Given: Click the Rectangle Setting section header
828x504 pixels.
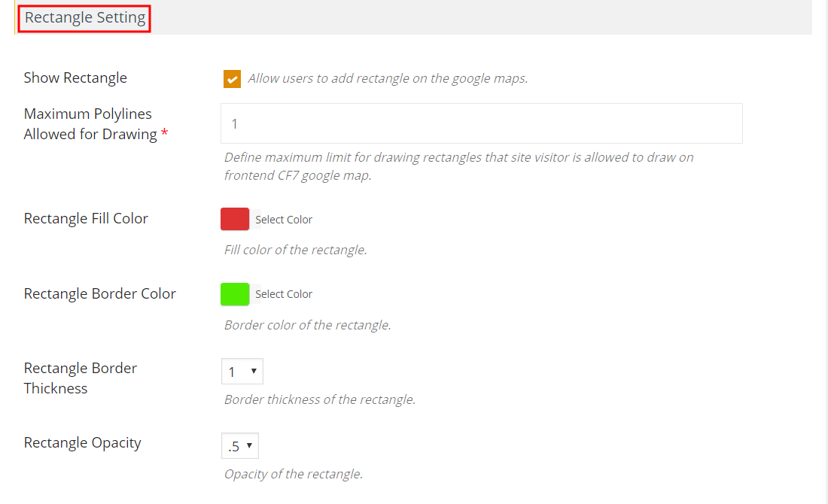Looking at the screenshot, I should click(85, 18).
